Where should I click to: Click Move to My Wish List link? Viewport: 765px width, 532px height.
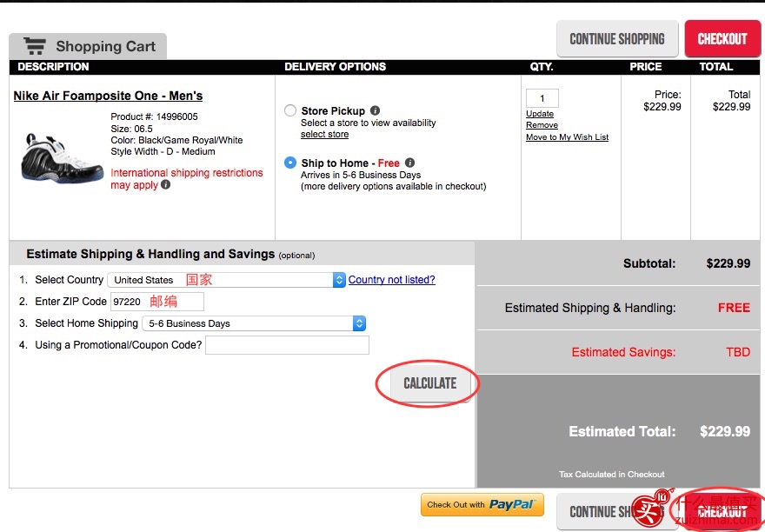coord(567,137)
